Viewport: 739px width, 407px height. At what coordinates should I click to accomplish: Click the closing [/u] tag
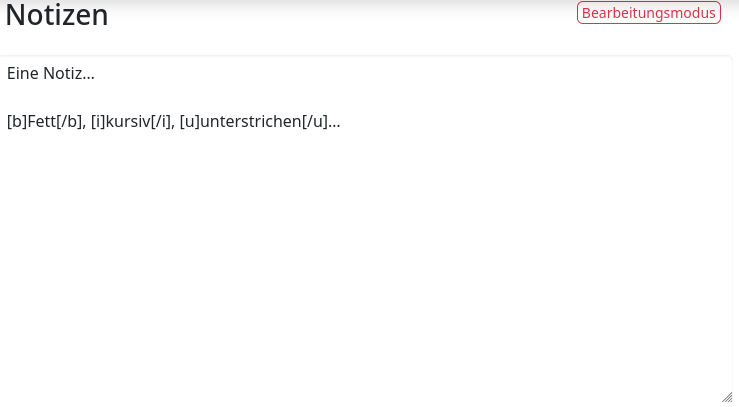click(314, 122)
